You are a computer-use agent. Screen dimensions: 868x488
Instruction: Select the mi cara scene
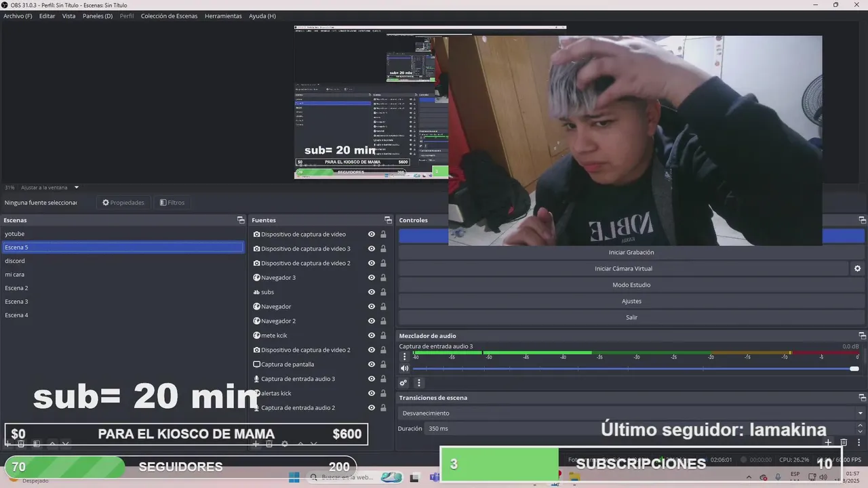tap(123, 274)
